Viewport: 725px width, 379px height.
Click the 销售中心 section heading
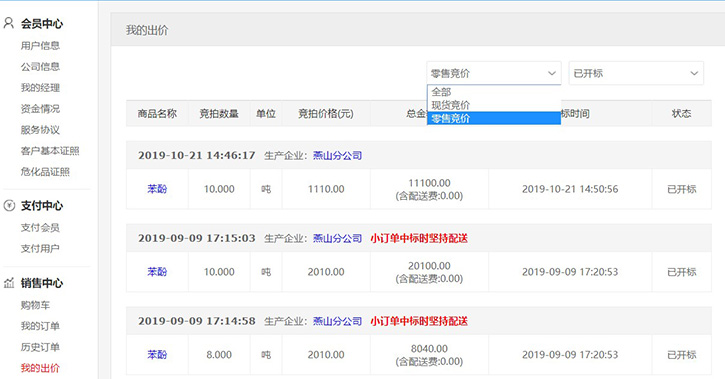pyautogui.click(x=42, y=283)
